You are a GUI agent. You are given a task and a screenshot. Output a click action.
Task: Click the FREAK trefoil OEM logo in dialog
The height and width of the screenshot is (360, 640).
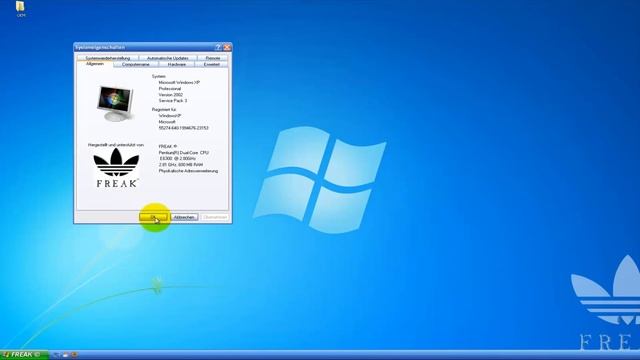point(116,168)
